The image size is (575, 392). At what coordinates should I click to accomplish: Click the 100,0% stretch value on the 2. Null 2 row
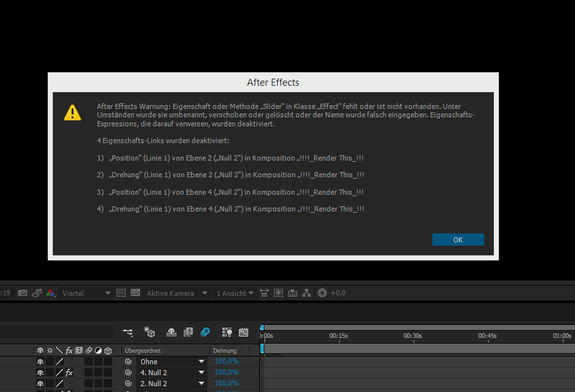tap(227, 383)
